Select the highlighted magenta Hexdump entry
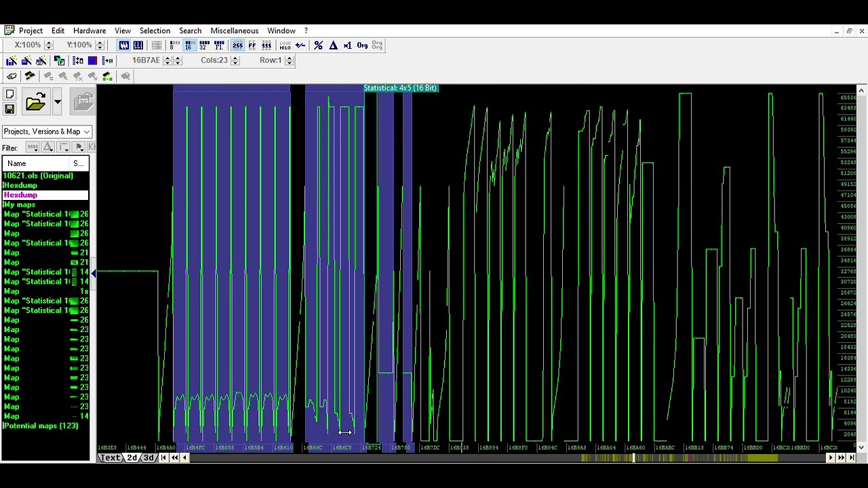868x488 pixels. pyautogui.click(x=20, y=195)
